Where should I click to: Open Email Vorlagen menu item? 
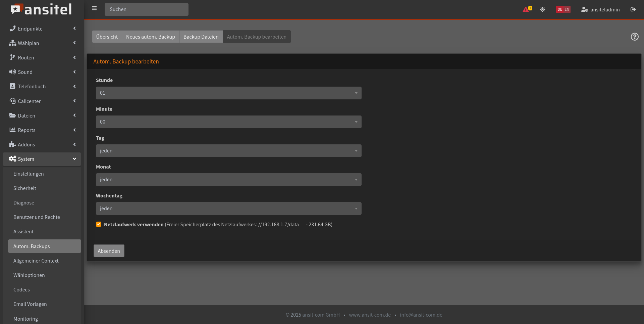(x=45, y=304)
